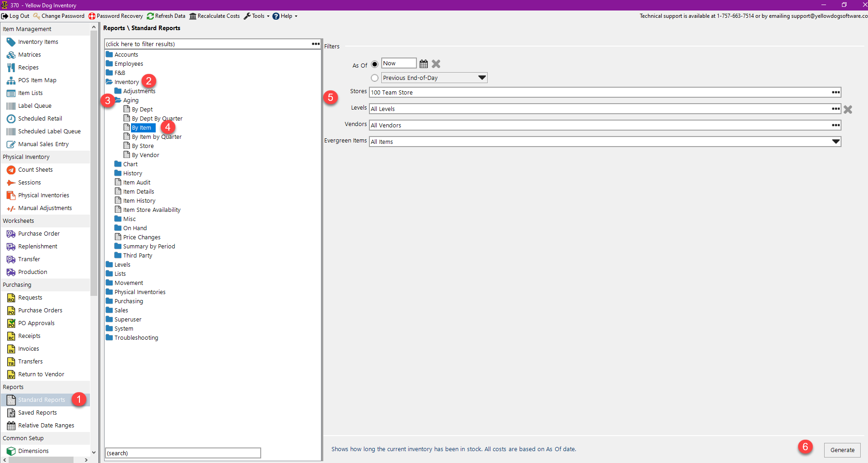Open Saved Reports
868x463 pixels.
point(37,413)
